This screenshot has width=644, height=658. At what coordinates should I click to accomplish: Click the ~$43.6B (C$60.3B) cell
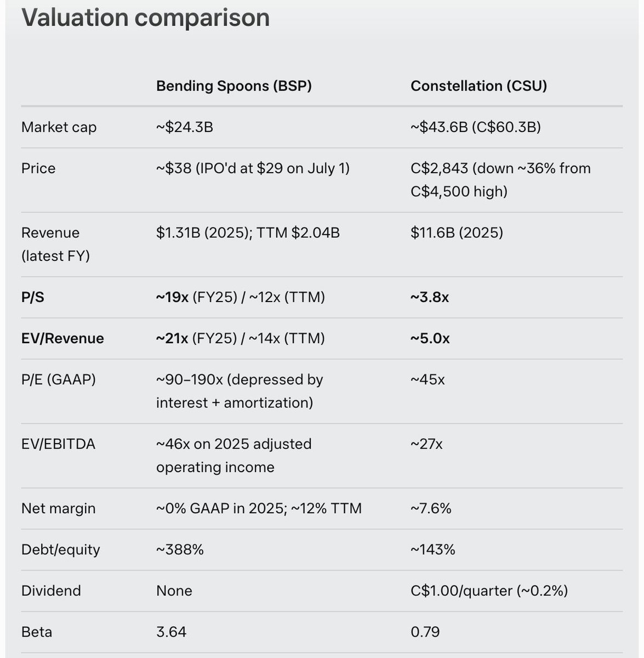click(x=476, y=127)
